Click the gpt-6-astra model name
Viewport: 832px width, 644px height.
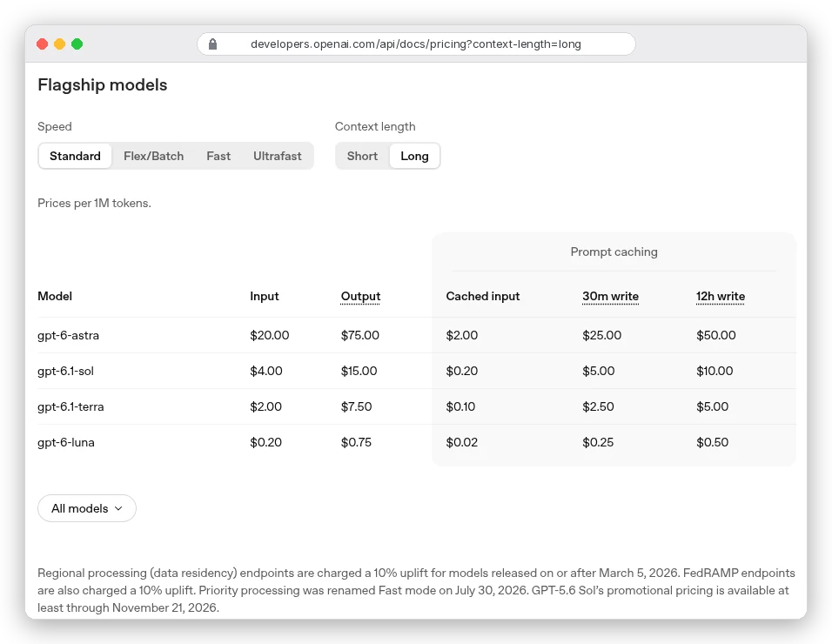(68, 335)
